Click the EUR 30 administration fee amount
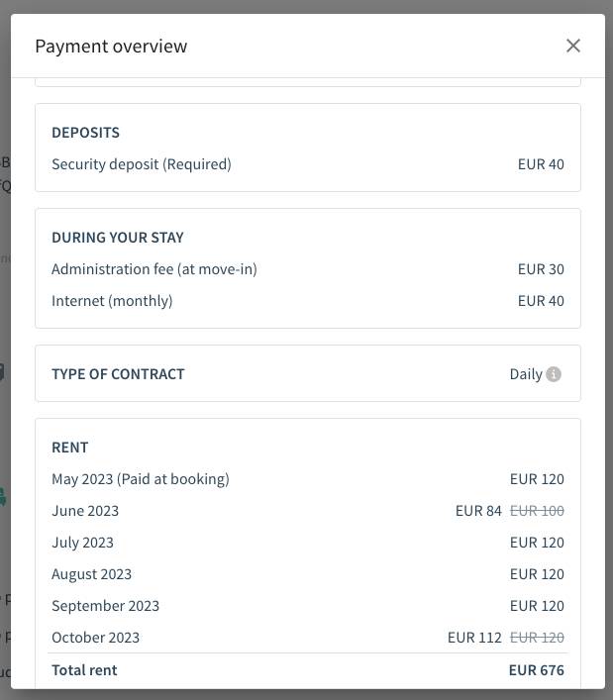 [x=541, y=269]
